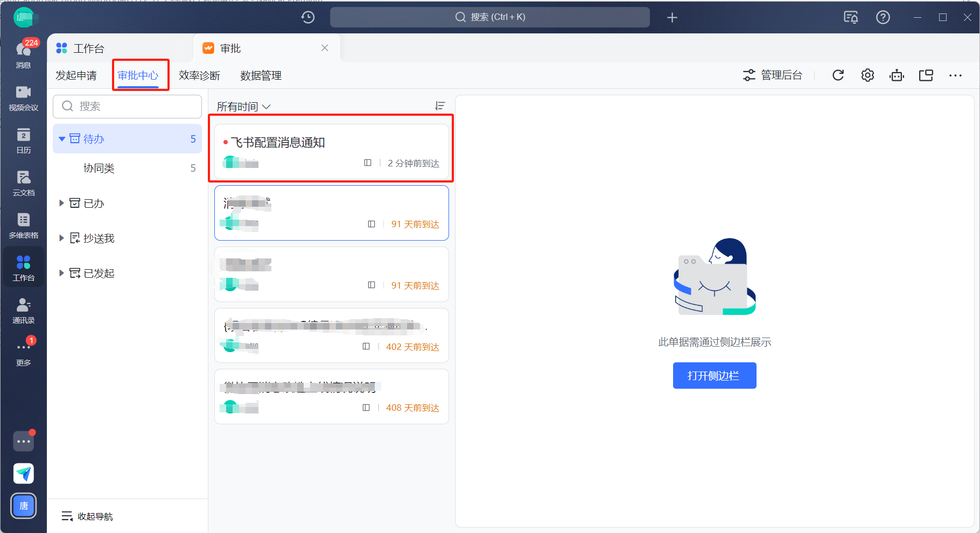This screenshot has width=980, height=533.
Task: Open the card showing 408 天前到达
Action: [x=332, y=397]
